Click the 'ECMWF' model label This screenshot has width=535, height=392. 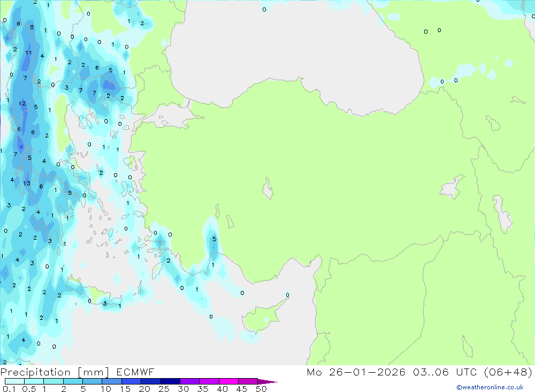pyautogui.click(x=135, y=372)
